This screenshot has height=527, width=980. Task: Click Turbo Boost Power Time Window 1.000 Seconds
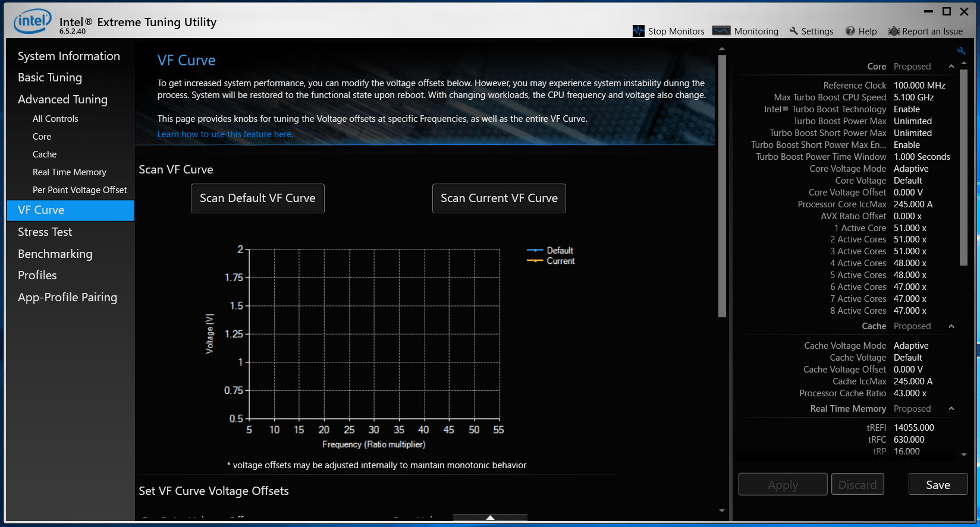pos(922,157)
